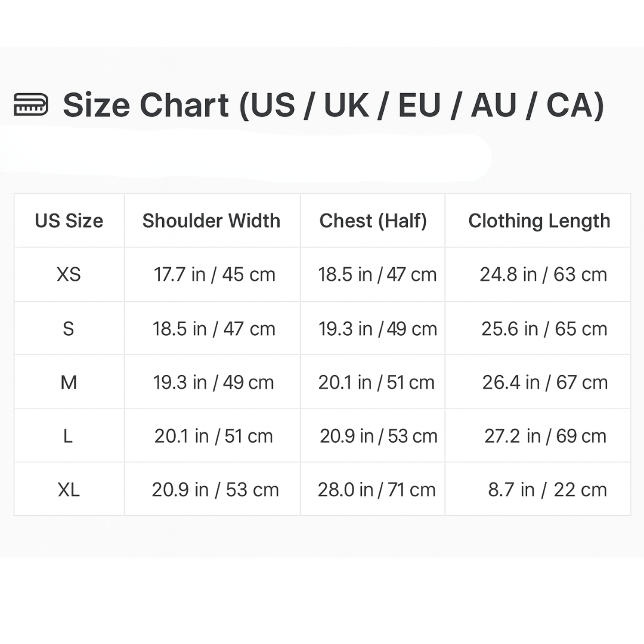This screenshot has height=644, width=644.
Task: Click the L size row label
Action: (x=68, y=436)
